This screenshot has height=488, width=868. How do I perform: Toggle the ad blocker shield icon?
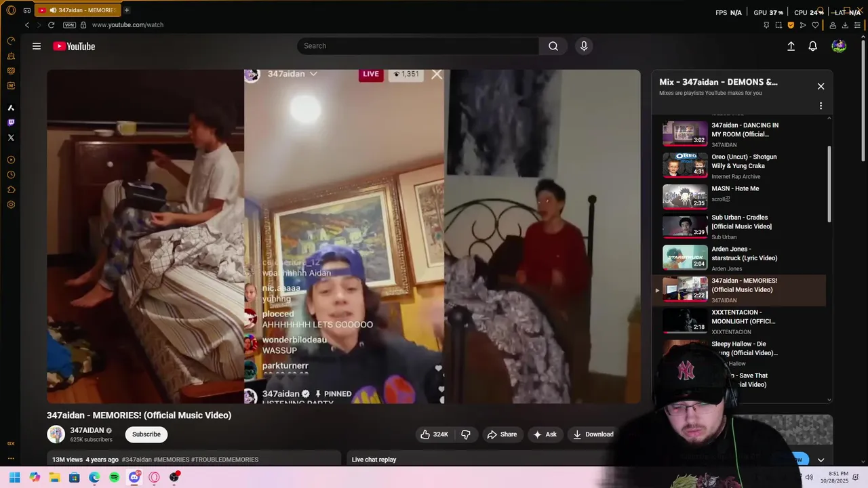click(791, 25)
